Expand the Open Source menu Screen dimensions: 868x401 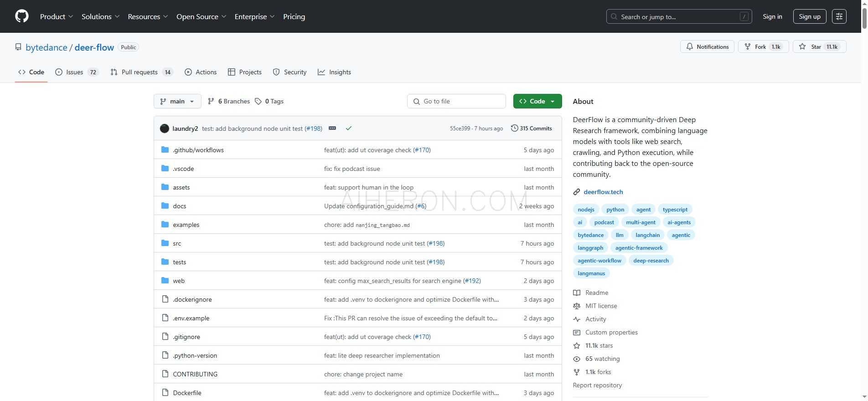click(201, 16)
